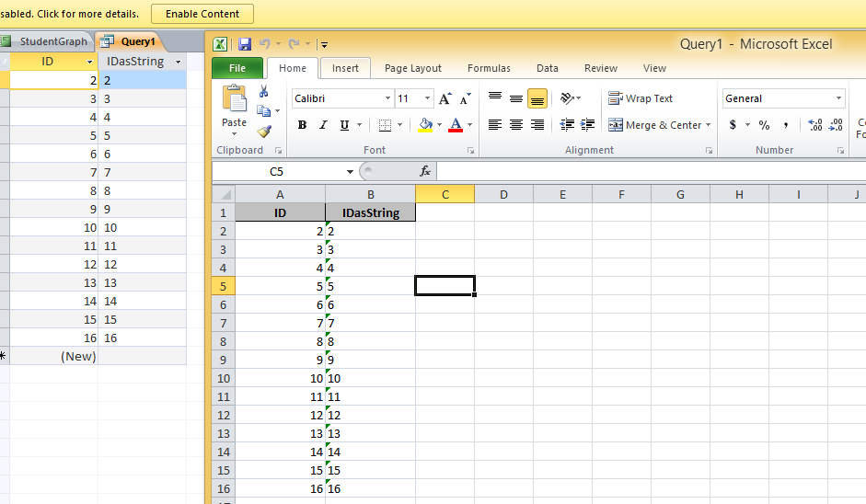Screen dimensions: 866x504
Task: Decrease font size with Shrink Font icon
Action: [466, 98]
